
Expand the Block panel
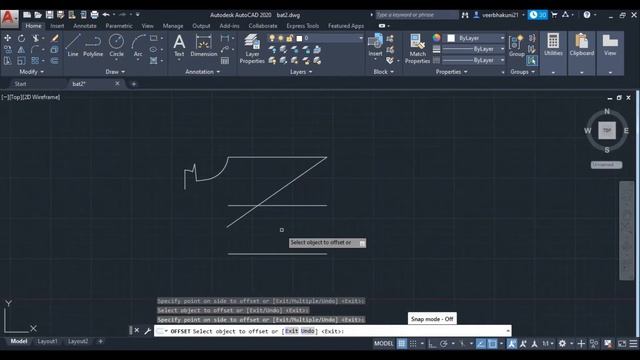click(x=384, y=72)
